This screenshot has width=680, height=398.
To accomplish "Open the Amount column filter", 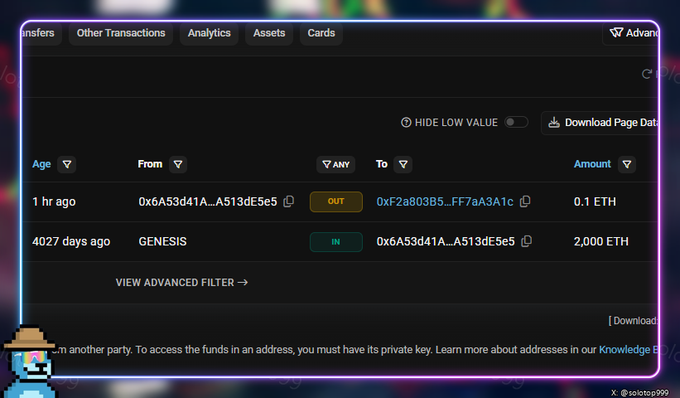I will click(x=627, y=164).
